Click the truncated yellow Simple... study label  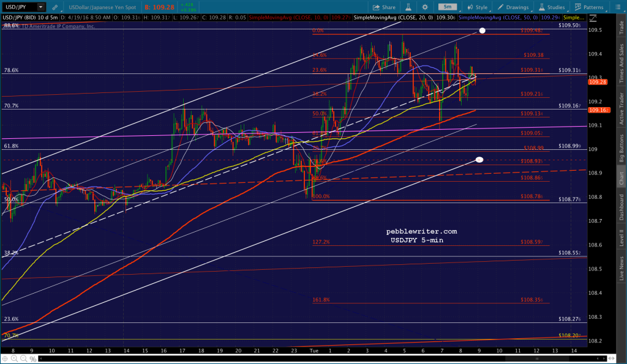pos(573,18)
